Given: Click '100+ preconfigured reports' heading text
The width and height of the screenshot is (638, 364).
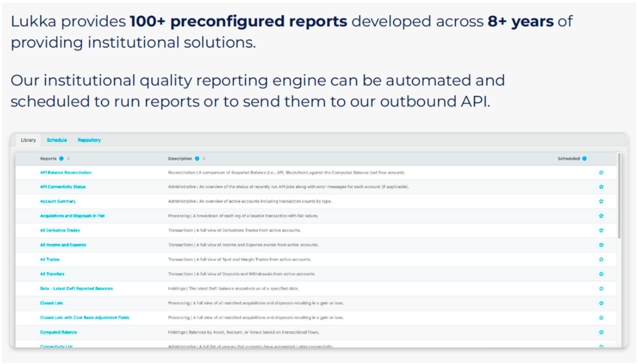Looking at the screenshot, I should pyautogui.click(x=239, y=22).
